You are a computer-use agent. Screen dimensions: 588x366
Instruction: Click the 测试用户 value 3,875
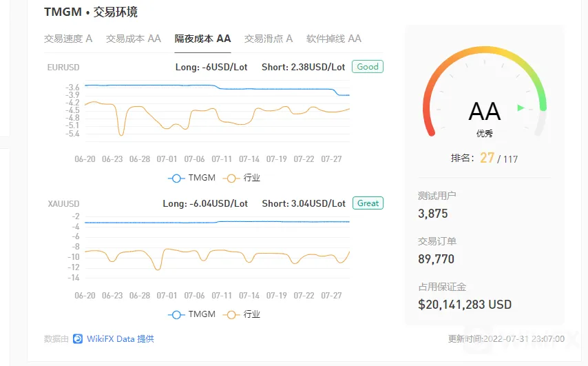(x=433, y=214)
